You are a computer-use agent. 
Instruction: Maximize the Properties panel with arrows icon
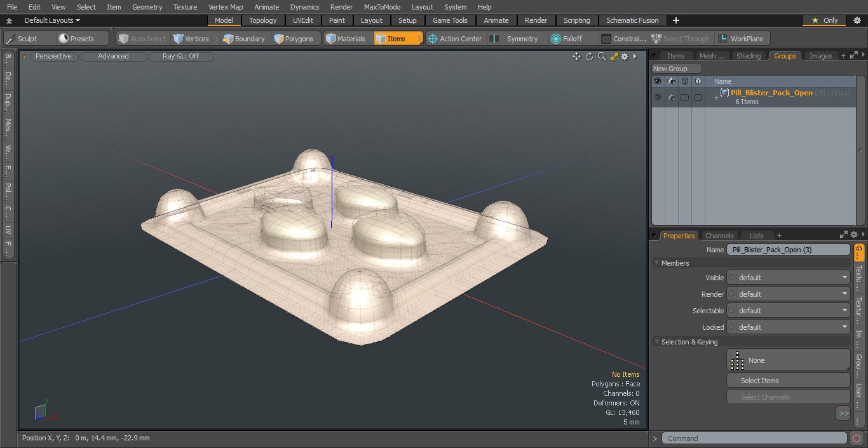coord(844,235)
